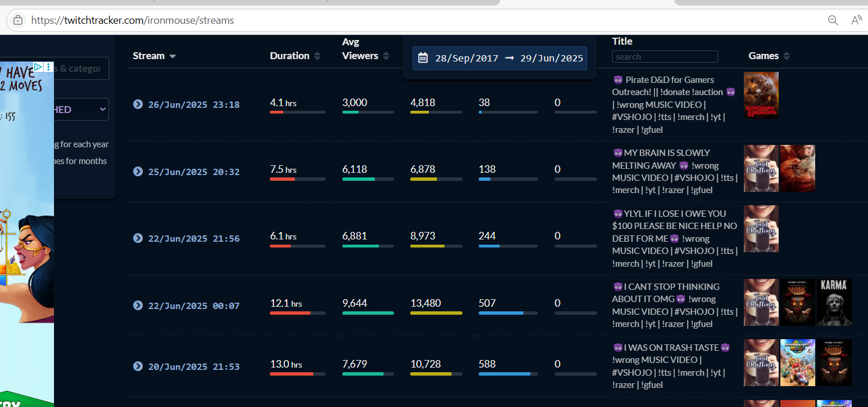Open the Stream column sort caret

[x=172, y=56]
